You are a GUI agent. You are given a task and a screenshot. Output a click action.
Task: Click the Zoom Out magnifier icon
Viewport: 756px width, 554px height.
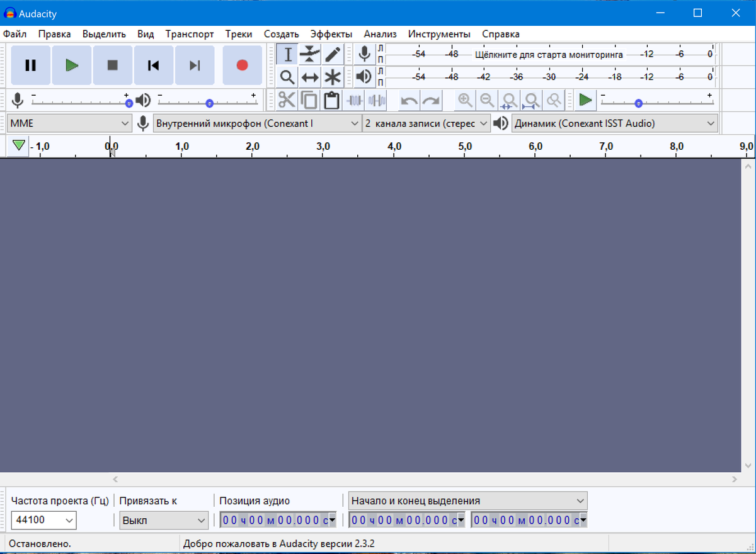tap(487, 100)
